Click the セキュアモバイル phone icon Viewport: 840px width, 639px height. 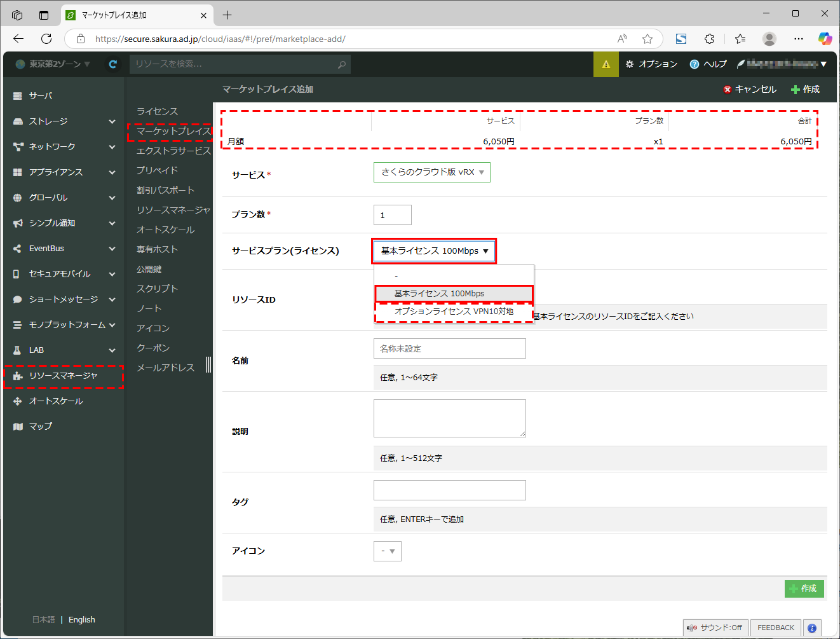pos(18,274)
